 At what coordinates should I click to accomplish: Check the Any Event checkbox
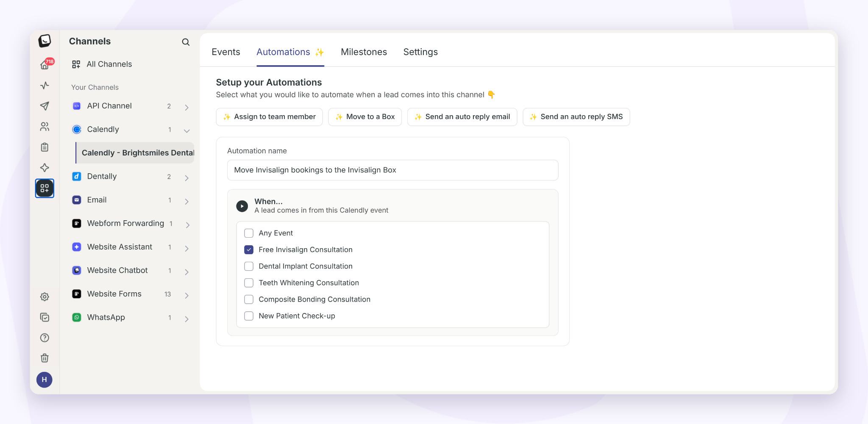(x=249, y=233)
